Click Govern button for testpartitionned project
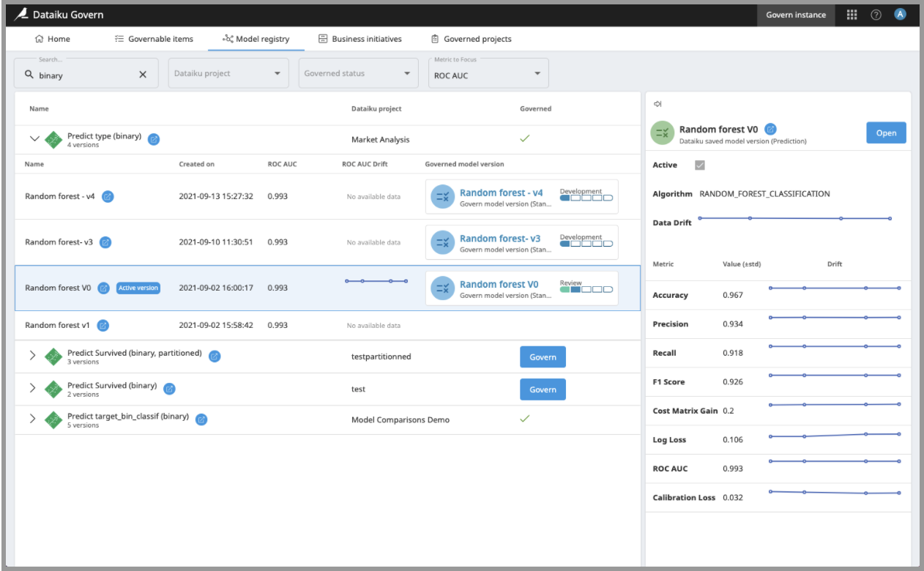The image size is (924, 571). point(543,357)
